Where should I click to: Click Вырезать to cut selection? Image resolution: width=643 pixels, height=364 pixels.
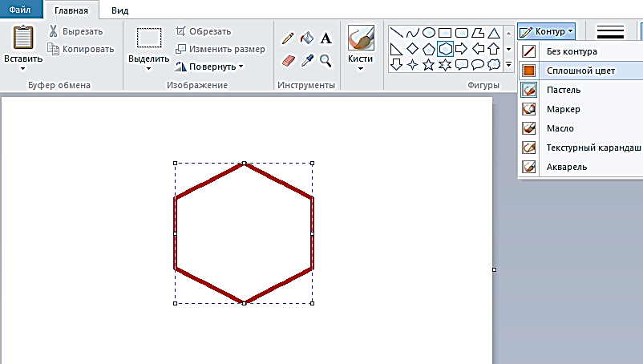pyautogui.click(x=76, y=31)
